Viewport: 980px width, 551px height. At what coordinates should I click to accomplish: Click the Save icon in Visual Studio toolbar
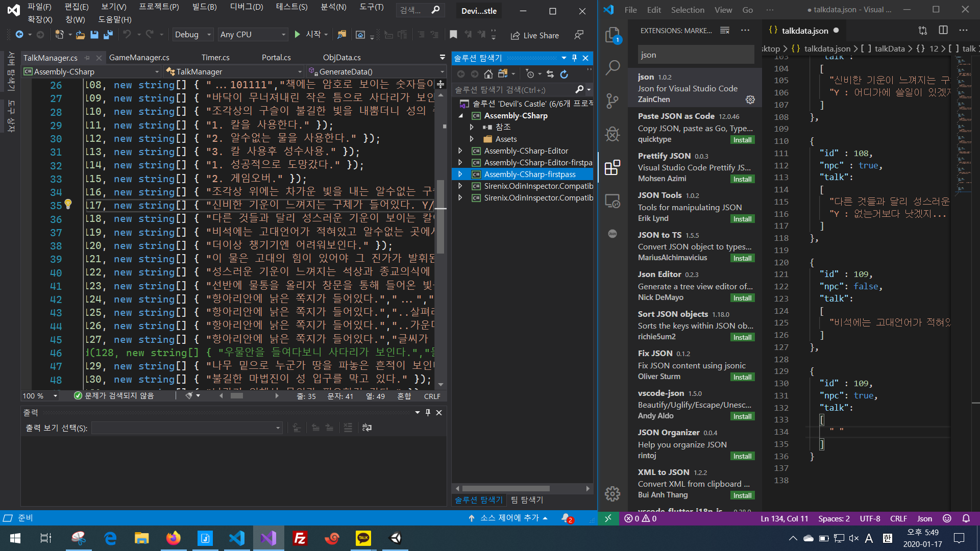click(x=94, y=35)
